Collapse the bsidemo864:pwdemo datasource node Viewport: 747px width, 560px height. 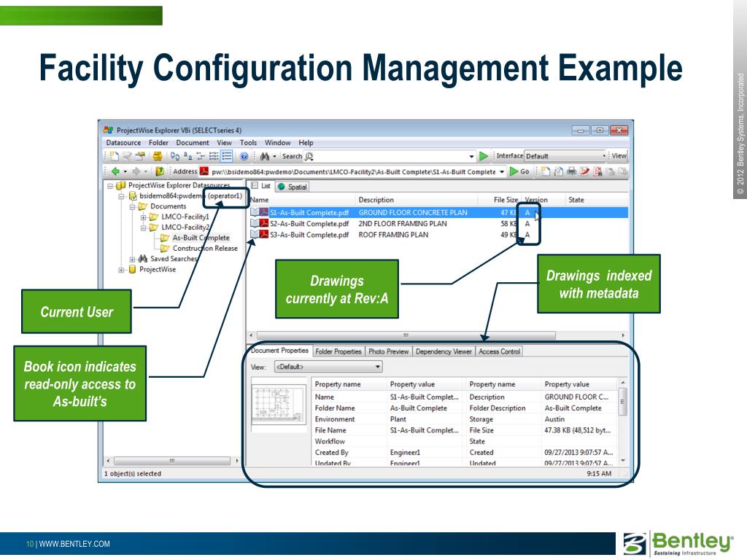(x=121, y=196)
